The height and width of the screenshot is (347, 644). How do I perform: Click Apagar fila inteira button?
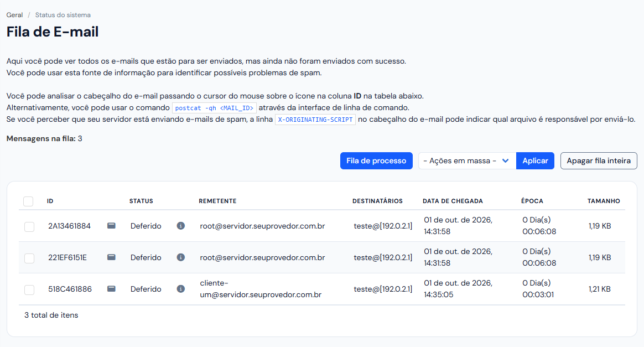click(x=599, y=160)
